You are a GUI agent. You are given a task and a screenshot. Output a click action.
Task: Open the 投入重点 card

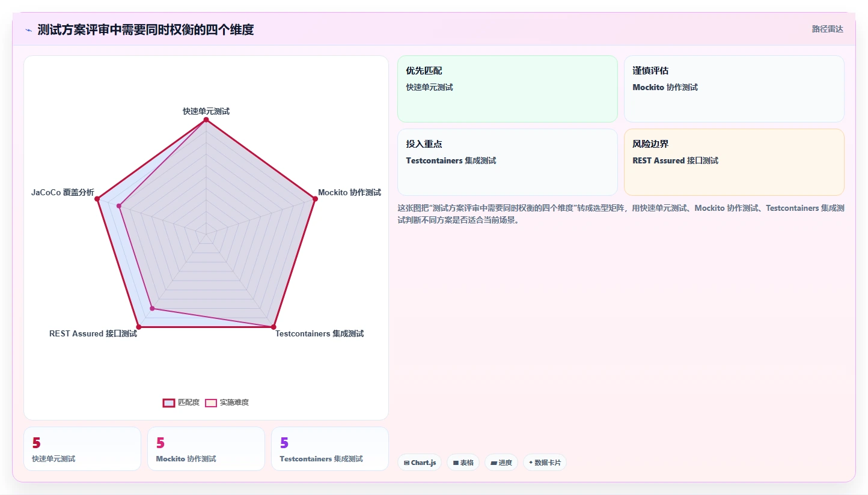tap(507, 162)
